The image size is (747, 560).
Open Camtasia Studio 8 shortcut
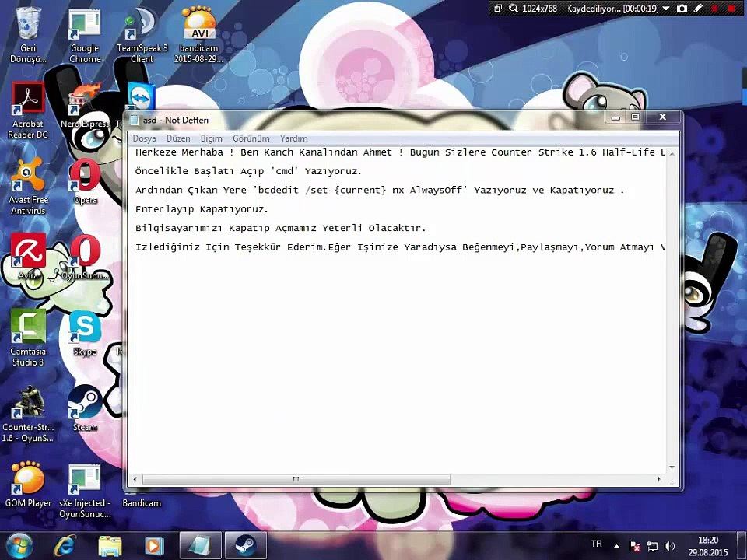pos(28,338)
